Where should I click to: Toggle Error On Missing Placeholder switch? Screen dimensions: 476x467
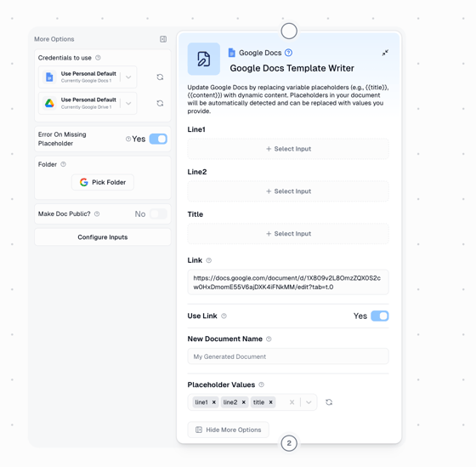pos(158,139)
